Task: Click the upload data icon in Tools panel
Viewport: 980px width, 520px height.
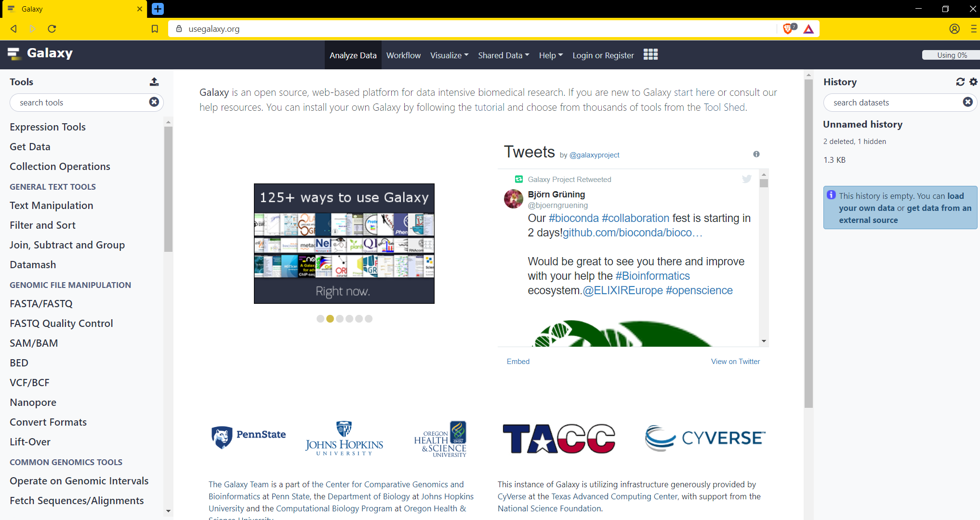Action: click(154, 82)
